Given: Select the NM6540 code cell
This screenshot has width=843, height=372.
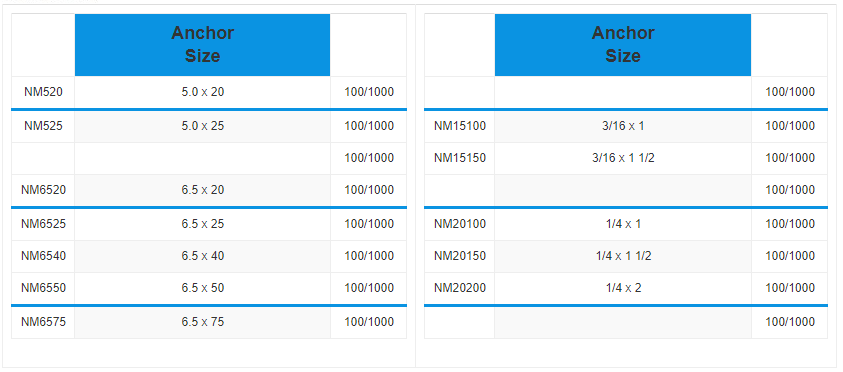Looking at the screenshot, I should click(44, 256).
